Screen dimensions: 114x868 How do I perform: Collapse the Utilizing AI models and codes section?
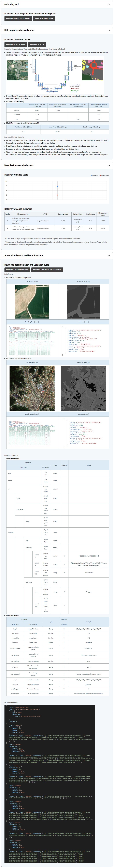click(109, 30)
